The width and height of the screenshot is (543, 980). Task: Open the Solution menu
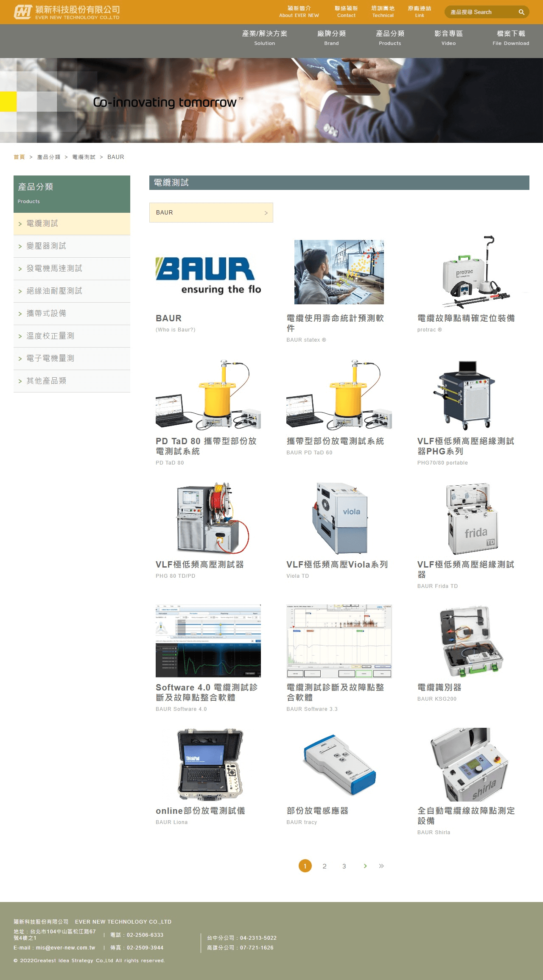point(265,37)
